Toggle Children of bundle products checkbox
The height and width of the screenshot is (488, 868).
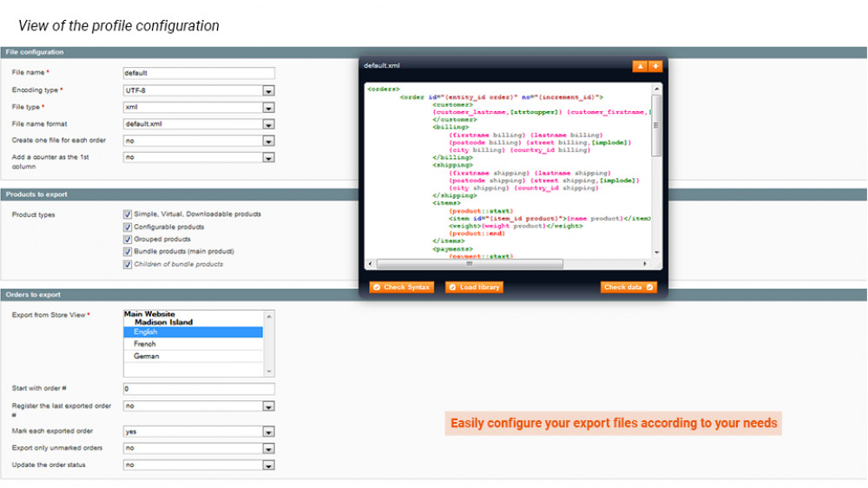click(x=128, y=264)
